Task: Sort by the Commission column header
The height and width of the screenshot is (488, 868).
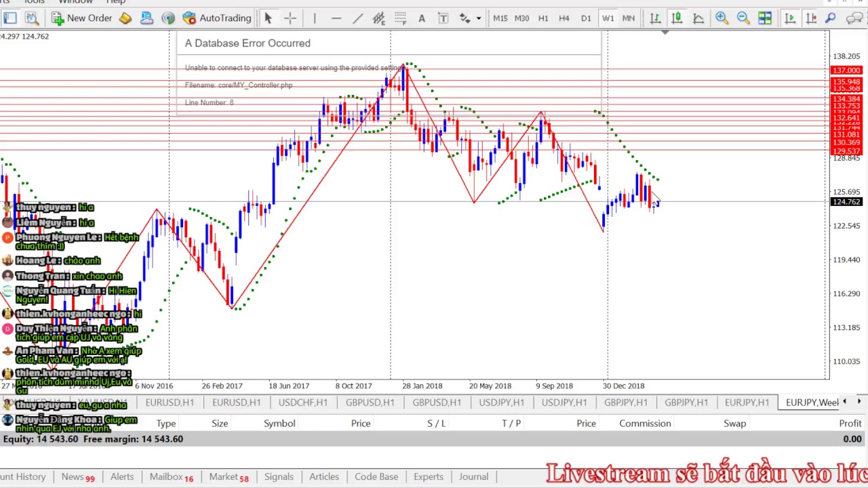Action: tap(645, 423)
